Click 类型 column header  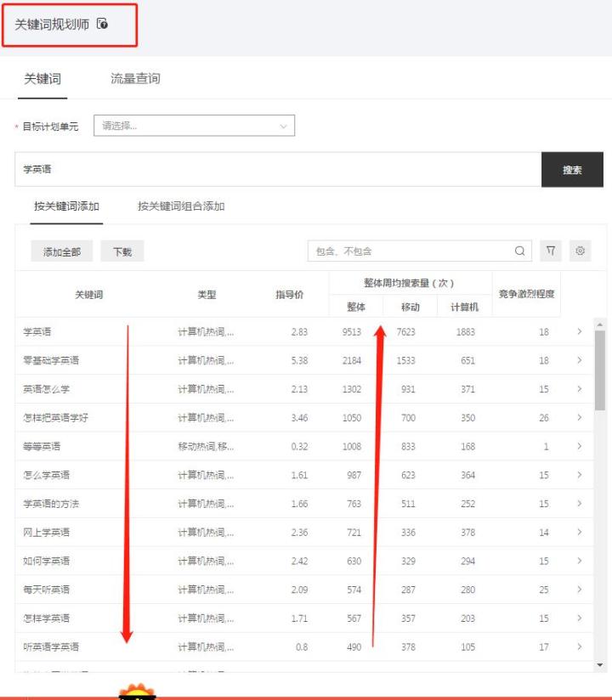pos(207,295)
